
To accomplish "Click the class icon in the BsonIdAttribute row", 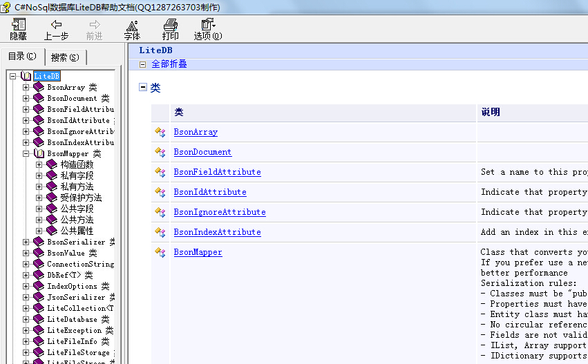I will (160, 192).
